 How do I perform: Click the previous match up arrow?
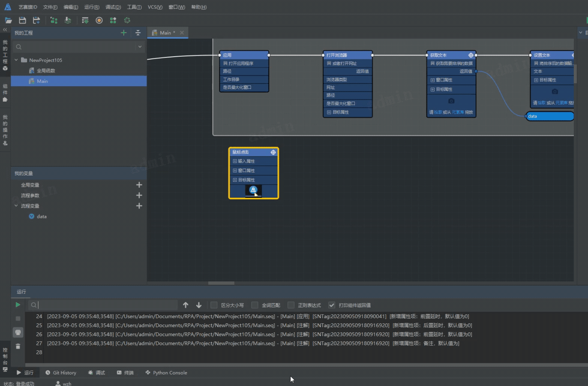coord(186,305)
